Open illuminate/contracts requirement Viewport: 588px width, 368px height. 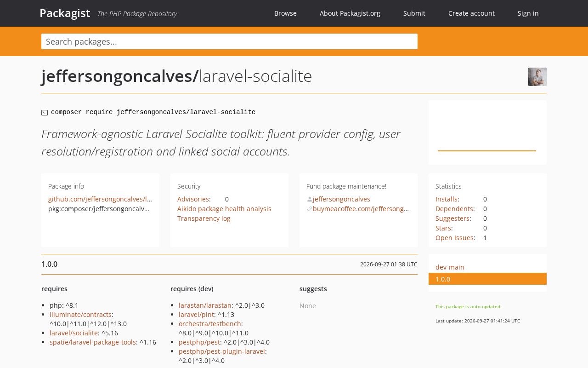tap(80, 315)
